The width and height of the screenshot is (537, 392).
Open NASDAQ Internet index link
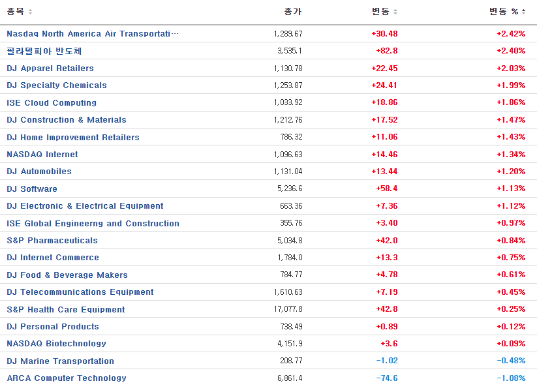pos(42,155)
